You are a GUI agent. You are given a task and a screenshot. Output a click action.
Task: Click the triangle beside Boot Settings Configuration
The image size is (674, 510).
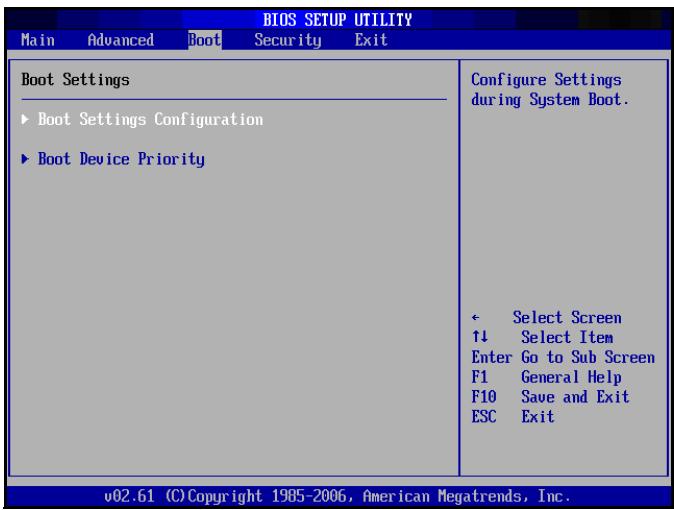tap(25, 119)
